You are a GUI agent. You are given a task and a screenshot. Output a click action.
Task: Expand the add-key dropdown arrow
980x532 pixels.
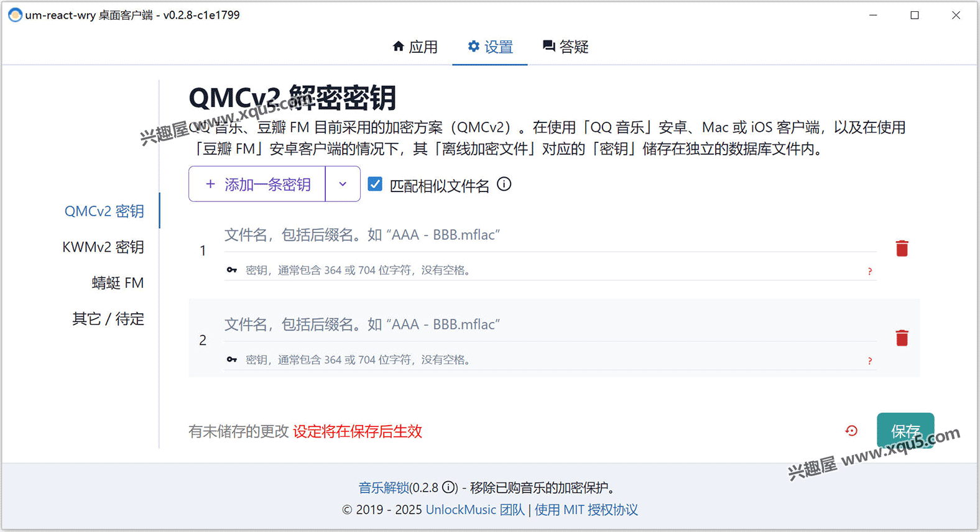tap(343, 184)
